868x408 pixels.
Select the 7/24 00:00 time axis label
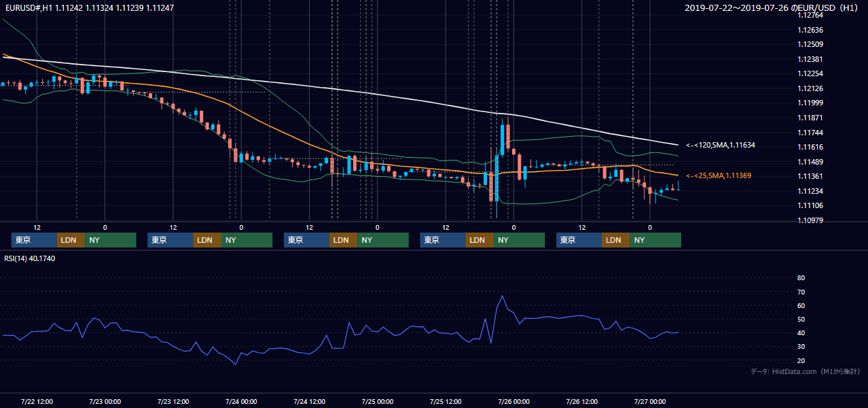241,401
